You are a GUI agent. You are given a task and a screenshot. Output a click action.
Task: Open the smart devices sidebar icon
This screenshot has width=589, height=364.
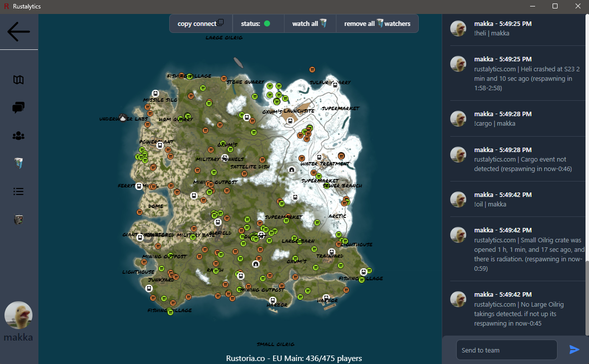18,219
